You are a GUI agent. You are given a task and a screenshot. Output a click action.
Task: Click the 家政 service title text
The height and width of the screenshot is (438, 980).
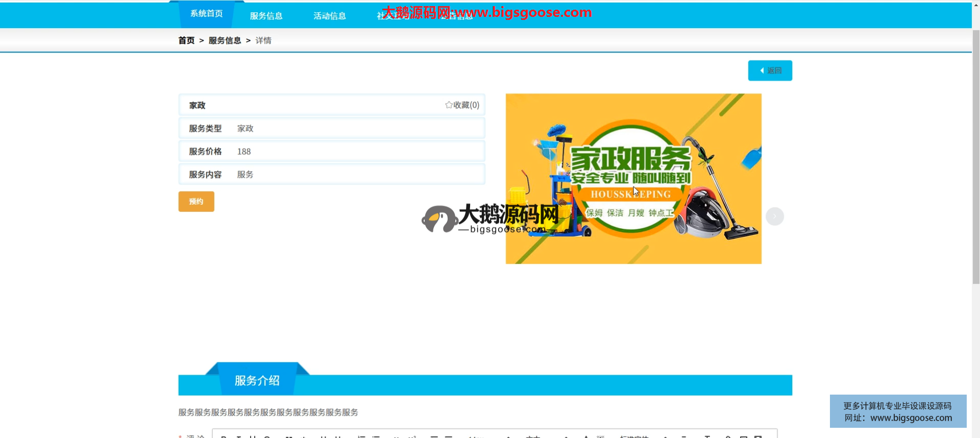pyautogui.click(x=197, y=106)
